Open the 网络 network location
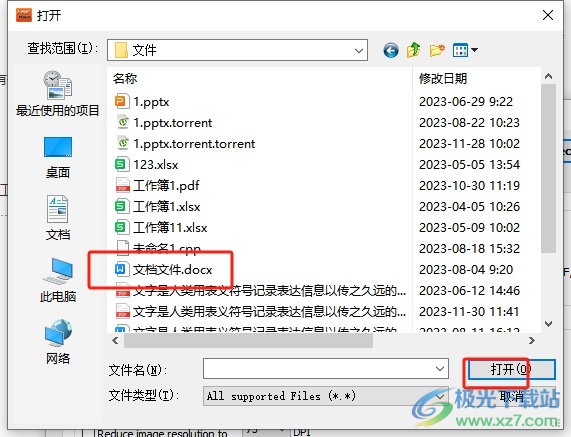The image size is (571, 437). pos(58,342)
